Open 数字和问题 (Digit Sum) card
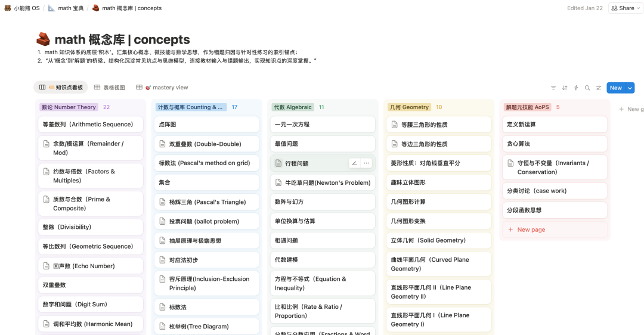The width and height of the screenshot is (644, 335). tap(91, 304)
